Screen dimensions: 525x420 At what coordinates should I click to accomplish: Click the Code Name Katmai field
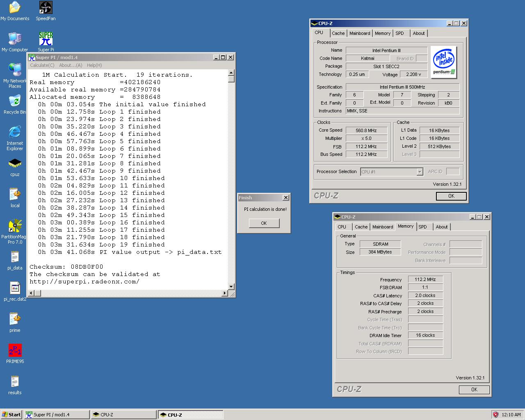[x=367, y=58]
